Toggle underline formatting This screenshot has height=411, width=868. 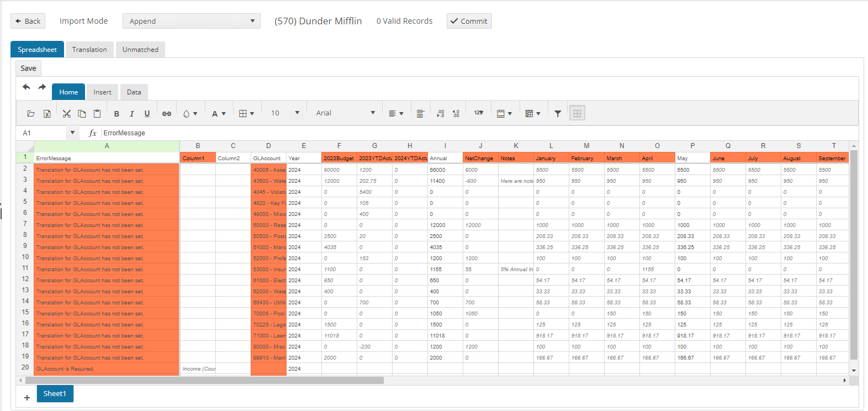(147, 114)
